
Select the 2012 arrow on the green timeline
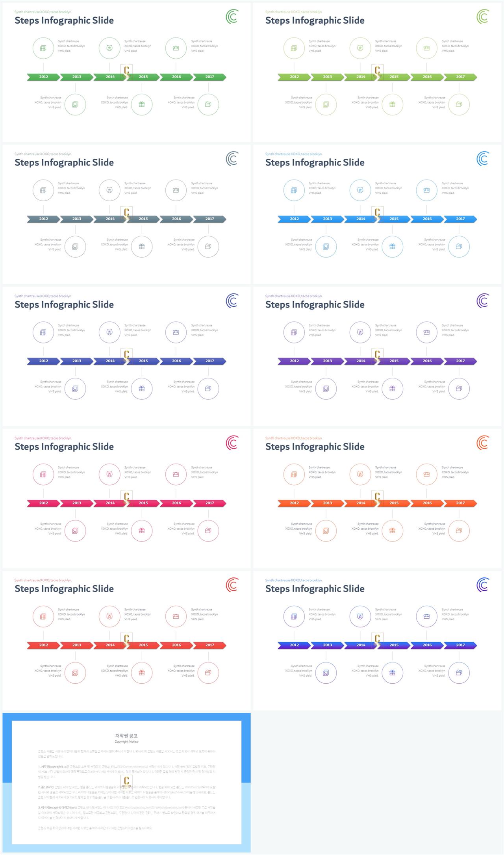click(43, 77)
